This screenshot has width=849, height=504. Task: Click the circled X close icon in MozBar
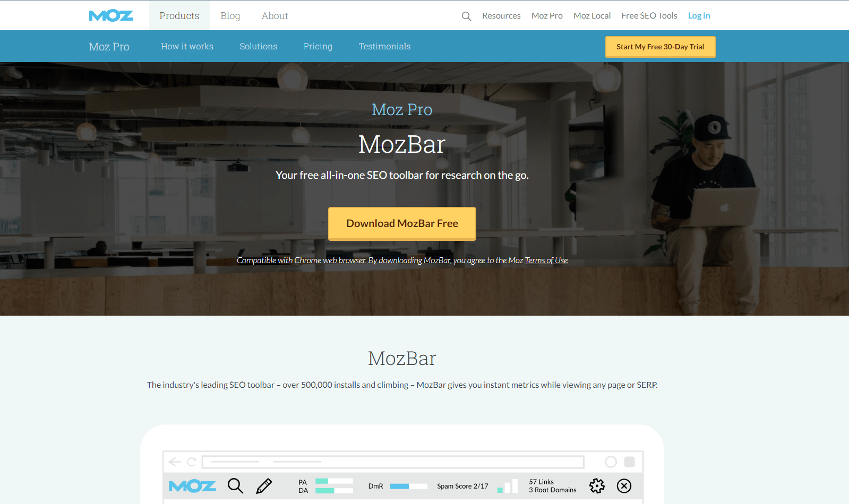(x=624, y=486)
